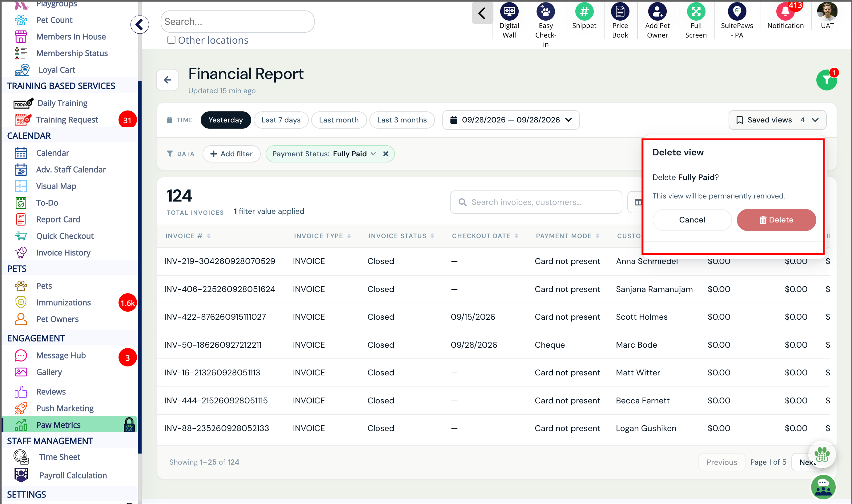Open Training Request sidebar item
Image resolution: width=852 pixels, height=504 pixels.
[67, 120]
